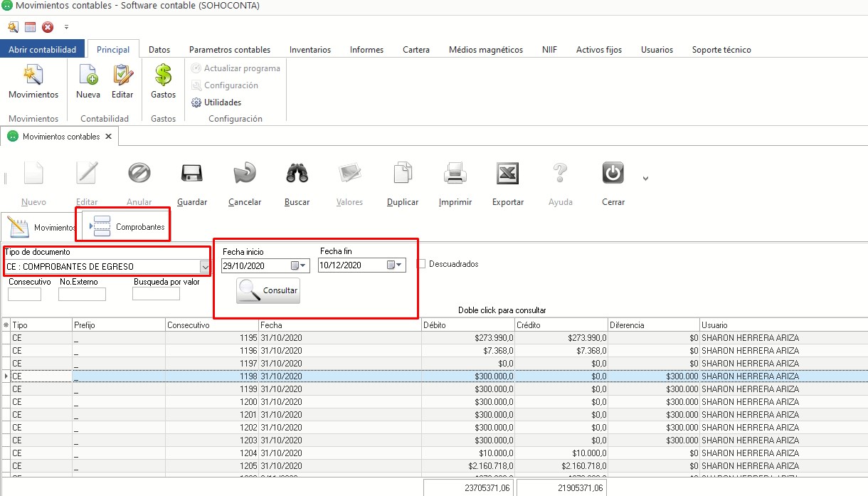Click the Nueva contabilidad ribbon icon
This screenshot has width=868, height=496.
coord(88,75)
